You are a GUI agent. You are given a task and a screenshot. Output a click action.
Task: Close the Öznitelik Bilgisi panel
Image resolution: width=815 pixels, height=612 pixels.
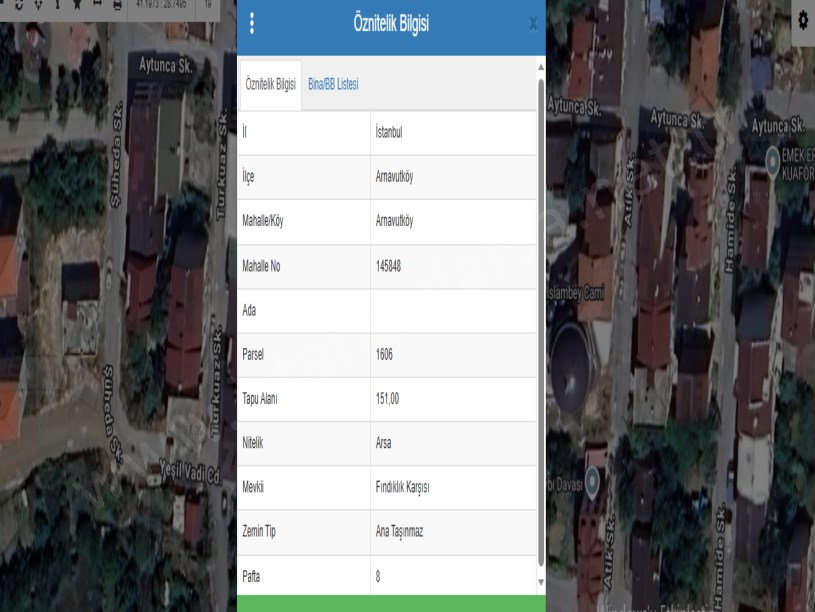532,24
